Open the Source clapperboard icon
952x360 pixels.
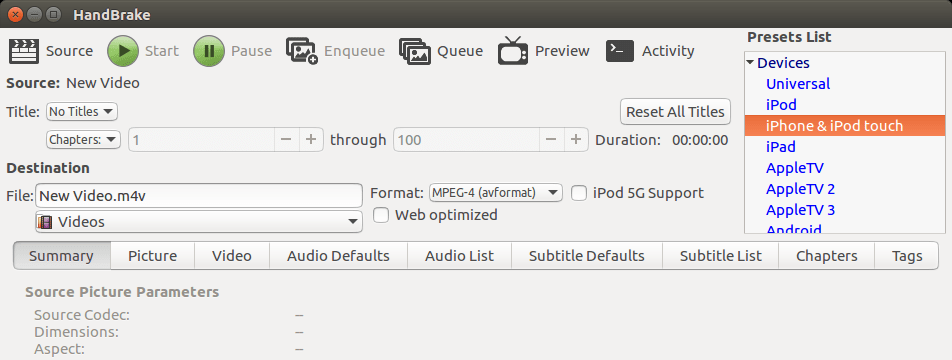[x=24, y=51]
